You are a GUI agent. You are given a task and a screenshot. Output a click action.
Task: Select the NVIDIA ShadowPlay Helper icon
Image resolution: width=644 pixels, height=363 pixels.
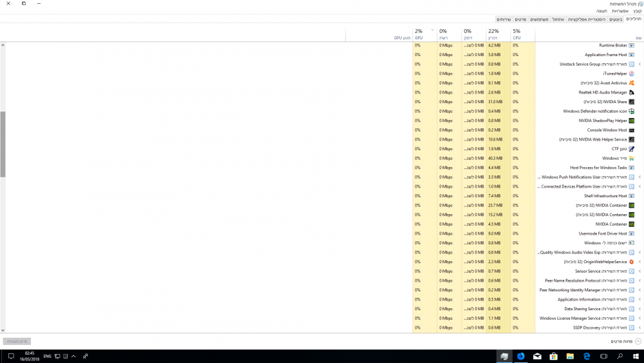tap(632, 121)
